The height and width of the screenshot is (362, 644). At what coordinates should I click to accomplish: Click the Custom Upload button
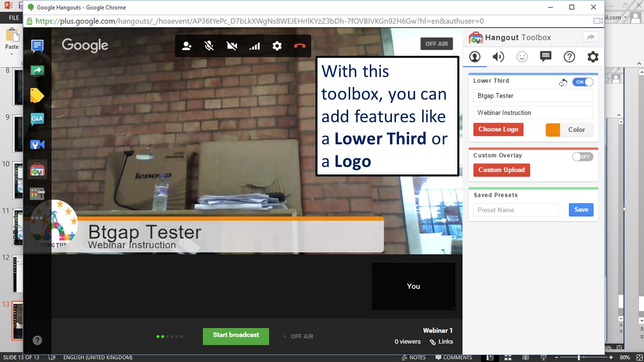pyautogui.click(x=502, y=170)
